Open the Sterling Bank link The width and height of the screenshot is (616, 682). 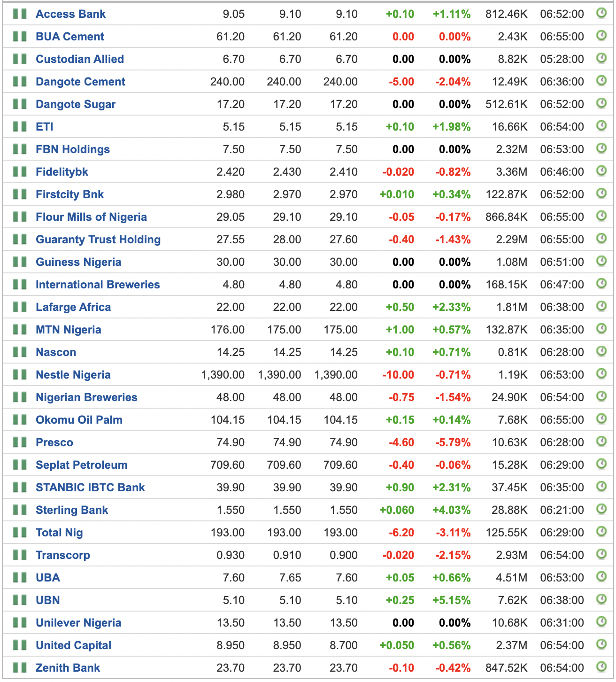tap(72, 510)
